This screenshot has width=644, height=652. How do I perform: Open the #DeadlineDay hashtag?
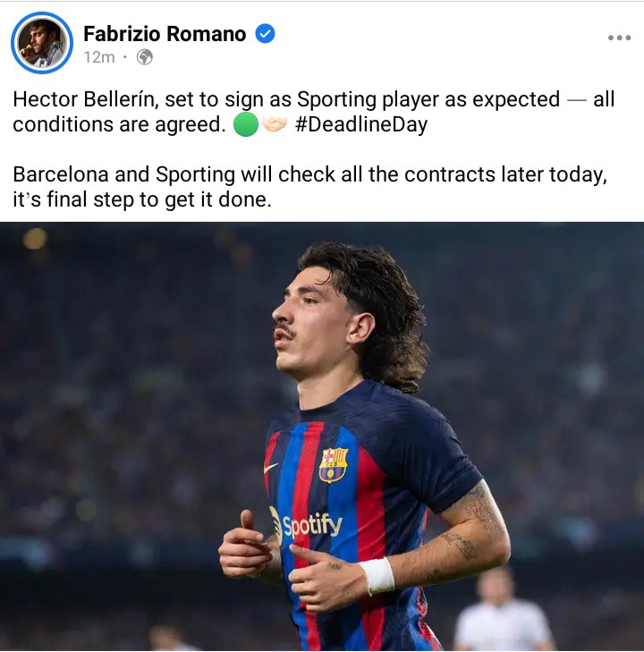360,124
